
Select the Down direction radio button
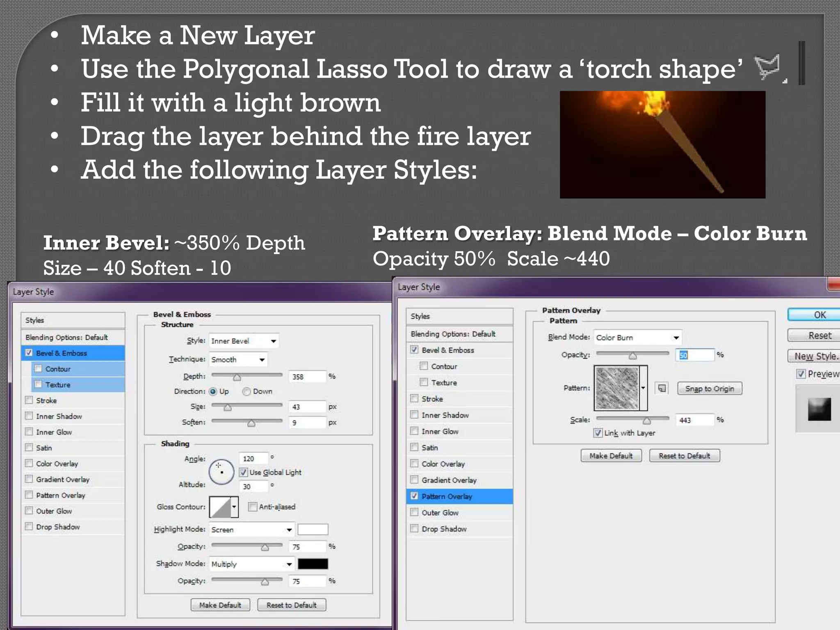click(247, 391)
